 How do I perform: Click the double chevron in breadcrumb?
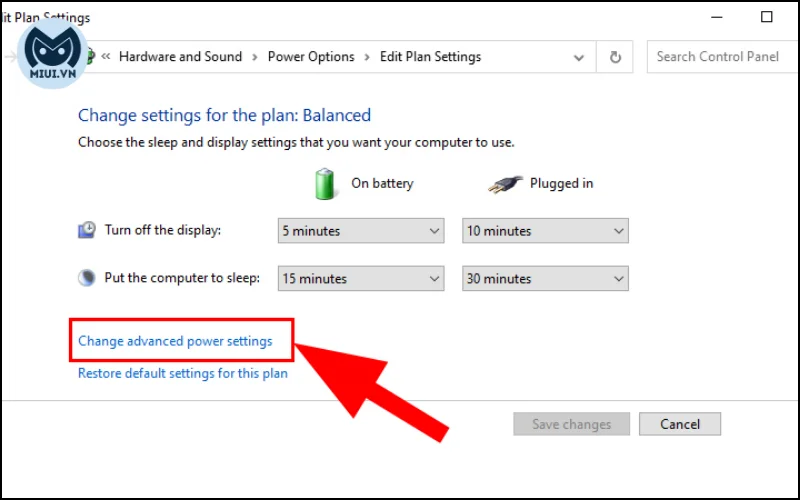pos(106,56)
